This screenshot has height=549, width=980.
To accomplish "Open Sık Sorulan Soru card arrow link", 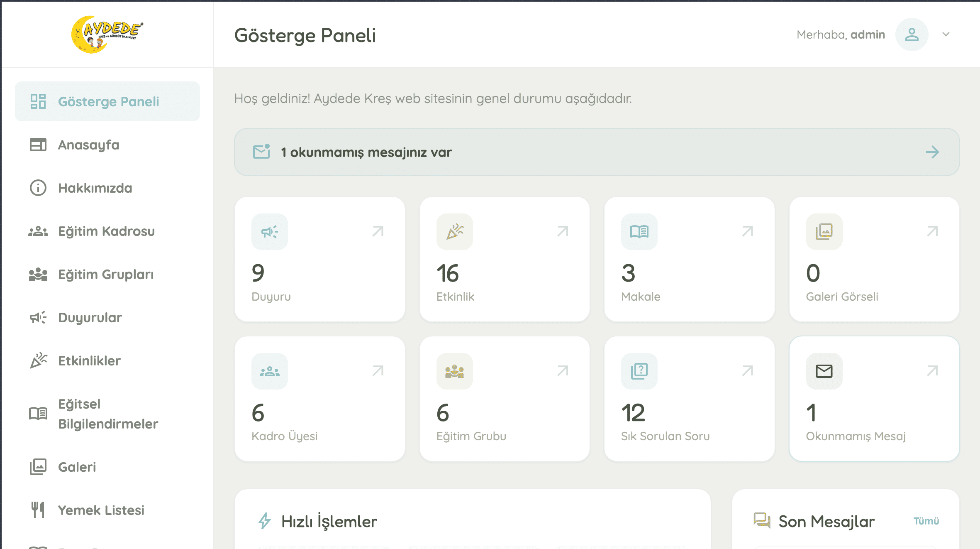I will coord(748,371).
